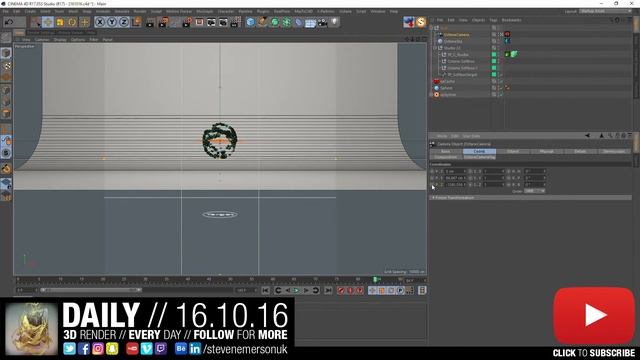Viewport: 640px width, 360px height.
Task: Switch to the Basic tab
Action: 446,151
